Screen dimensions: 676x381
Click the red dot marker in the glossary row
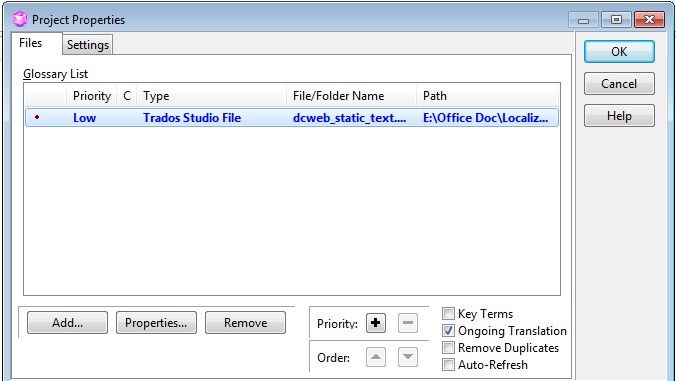[37, 117]
